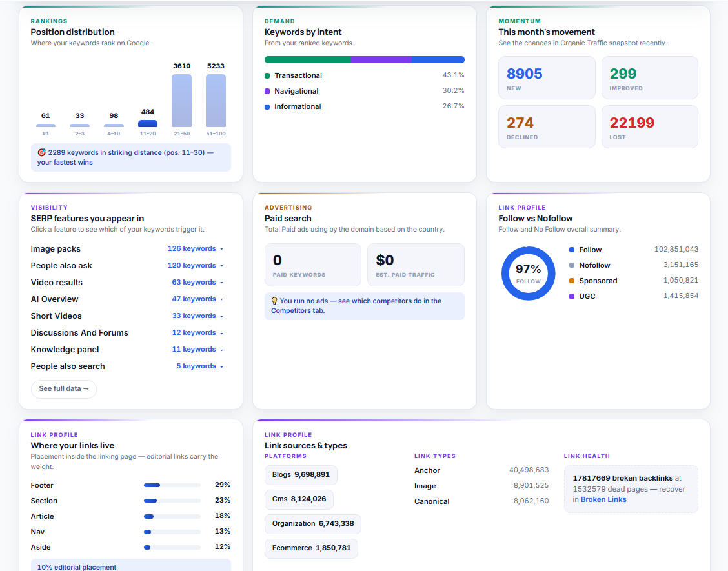
Task: Click the Ecommerce 1,850,781 platform chip
Action: coord(311,548)
